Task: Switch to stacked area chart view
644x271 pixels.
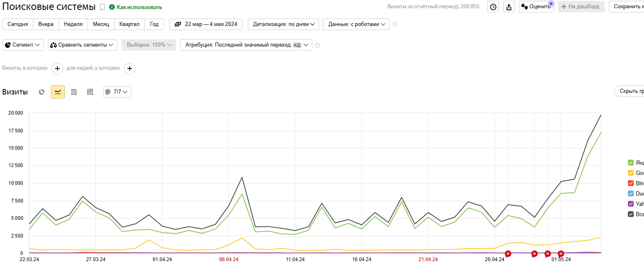Action: pyautogui.click(x=74, y=92)
